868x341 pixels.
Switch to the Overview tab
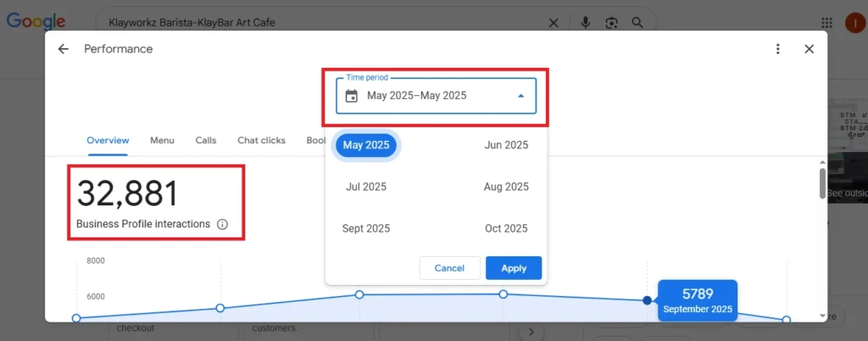click(108, 140)
